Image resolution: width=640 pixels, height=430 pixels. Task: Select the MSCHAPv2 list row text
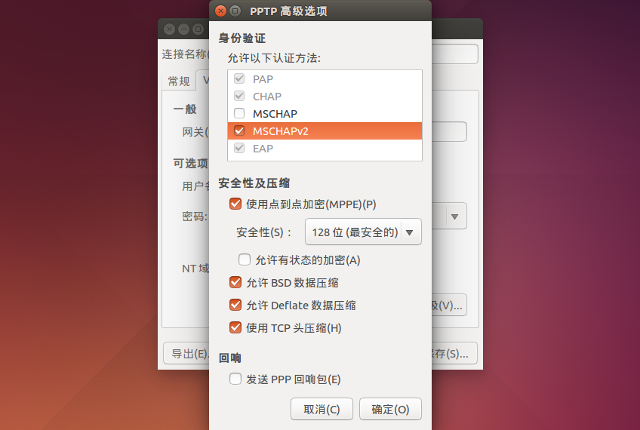tap(280, 131)
